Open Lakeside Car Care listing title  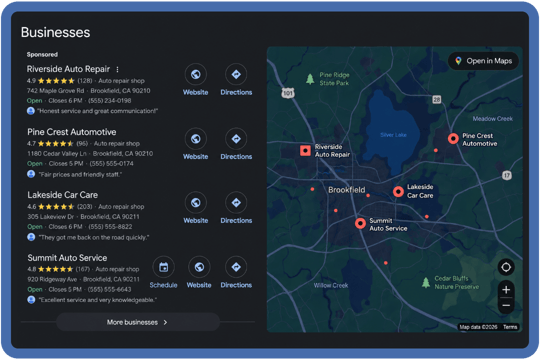click(63, 195)
